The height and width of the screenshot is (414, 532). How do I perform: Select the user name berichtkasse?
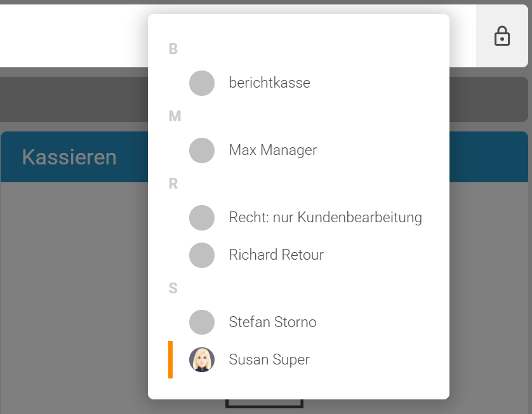269,83
